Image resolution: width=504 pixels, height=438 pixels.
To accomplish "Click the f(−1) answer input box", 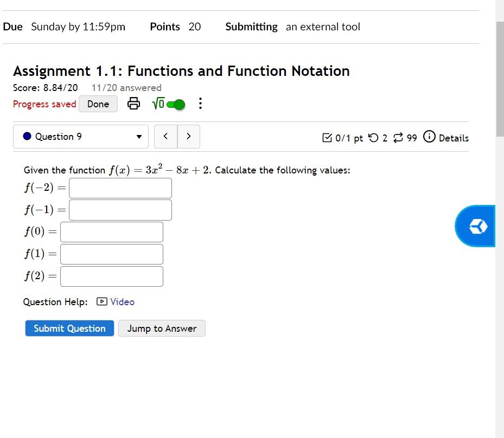I will coord(120,210).
